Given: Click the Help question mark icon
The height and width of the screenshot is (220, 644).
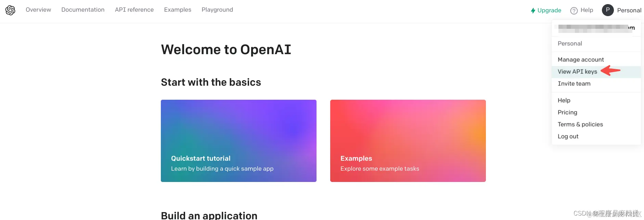Looking at the screenshot, I should tap(574, 11).
